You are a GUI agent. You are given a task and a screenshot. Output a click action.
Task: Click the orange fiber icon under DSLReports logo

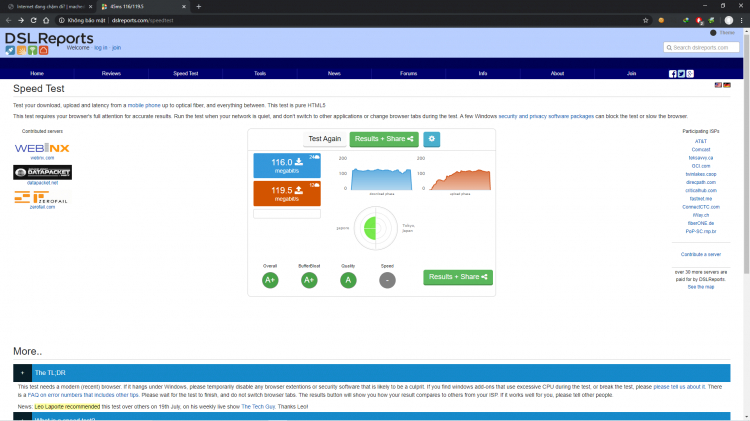pyautogui.click(x=22, y=50)
